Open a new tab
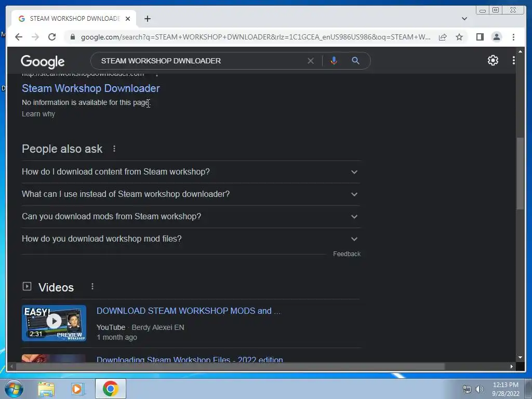The height and width of the screenshot is (399, 532). 147,19
